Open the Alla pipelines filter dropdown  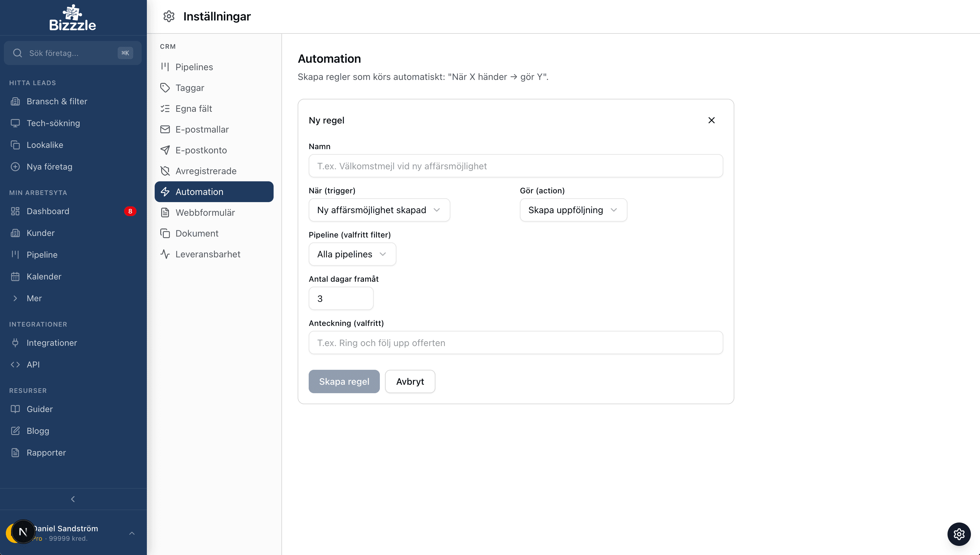[352, 254]
